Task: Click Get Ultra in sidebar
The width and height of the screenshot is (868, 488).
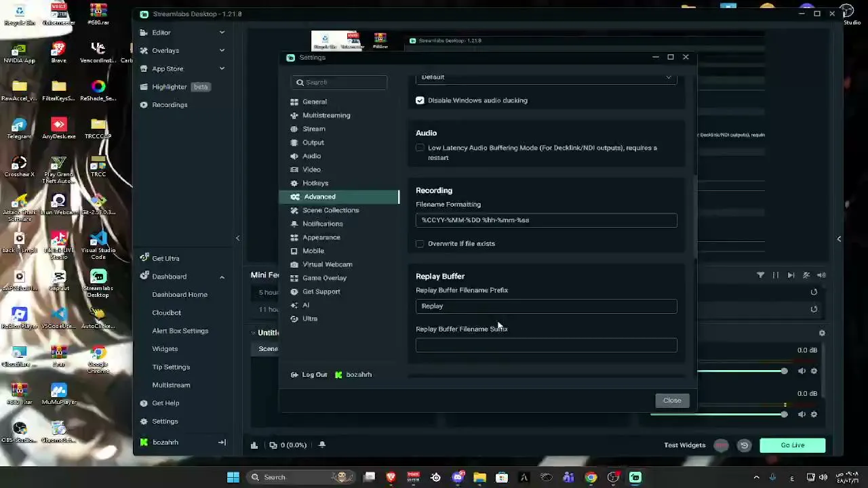Action: tap(165, 258)
